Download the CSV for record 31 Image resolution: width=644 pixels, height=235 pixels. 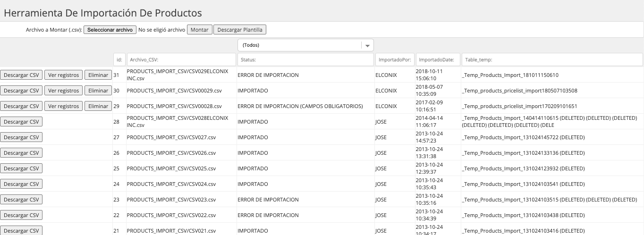point(21,75)
